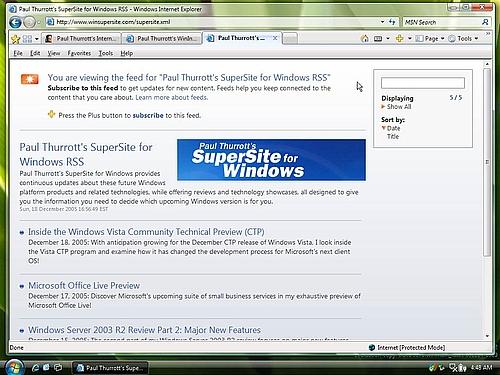Expand the tab list dropdown arrow
500x375 pixels.
click(37, 39)
